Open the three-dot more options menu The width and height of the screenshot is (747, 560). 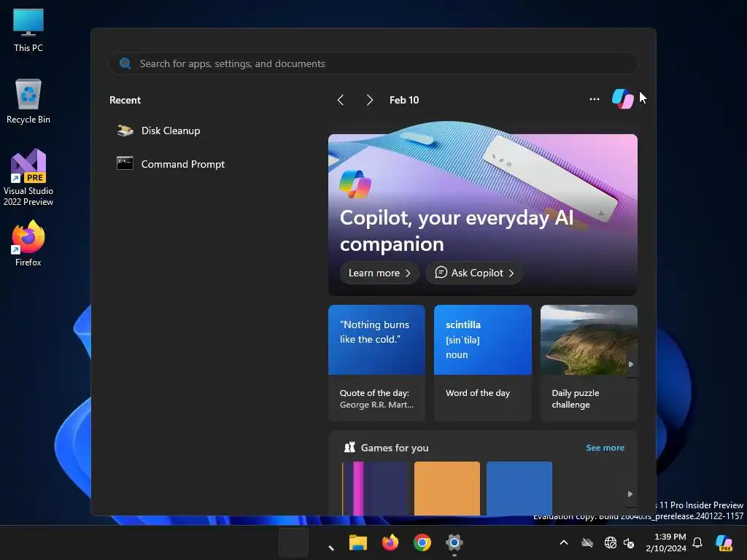[x=594, y=99]
